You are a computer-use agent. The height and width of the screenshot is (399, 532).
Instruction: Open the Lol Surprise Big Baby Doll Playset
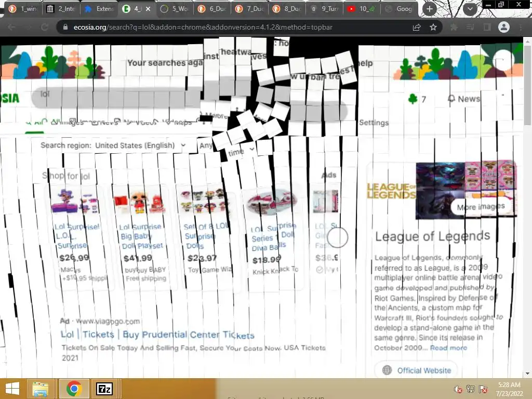click(141, 236)
